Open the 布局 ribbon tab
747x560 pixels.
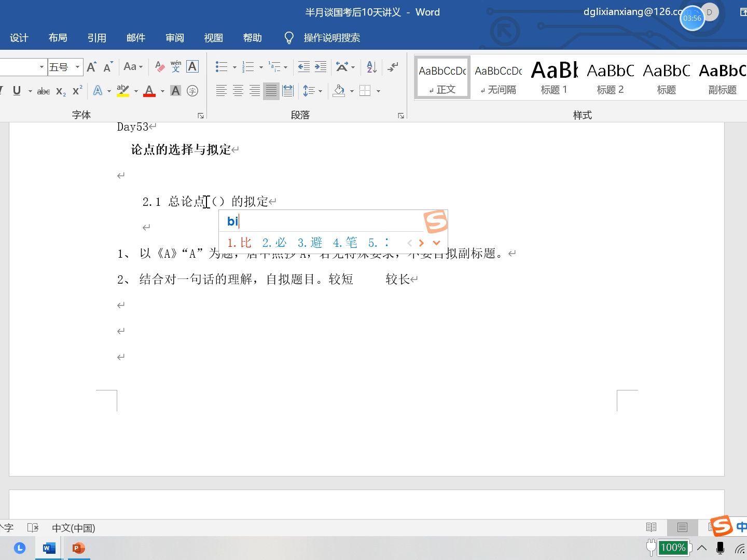(58, 38)
